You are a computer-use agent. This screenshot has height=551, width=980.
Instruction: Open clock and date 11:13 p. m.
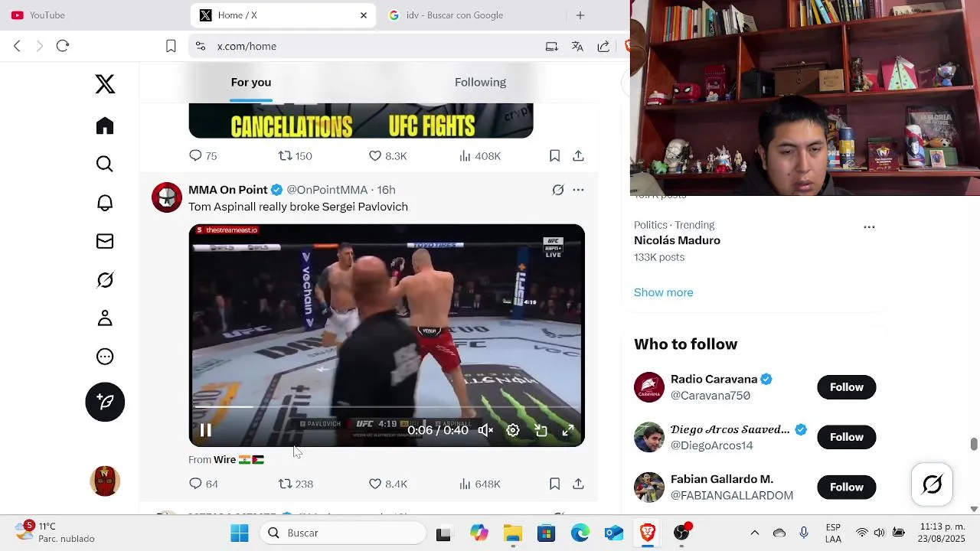[942, 533]
